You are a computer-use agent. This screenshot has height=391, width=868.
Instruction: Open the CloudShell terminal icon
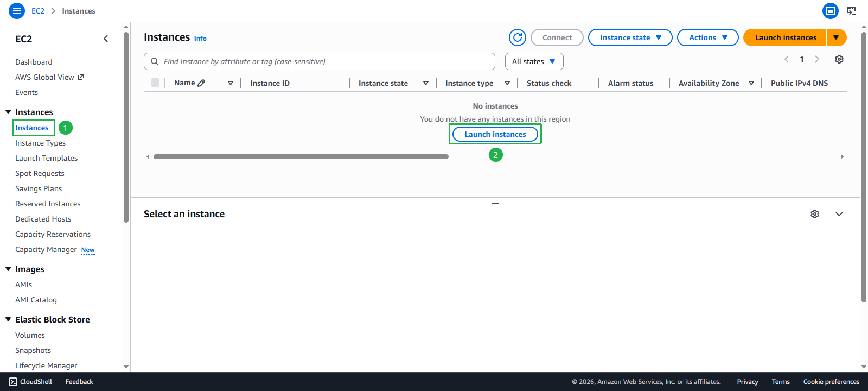pyautogui.click(x=13, y=382)
